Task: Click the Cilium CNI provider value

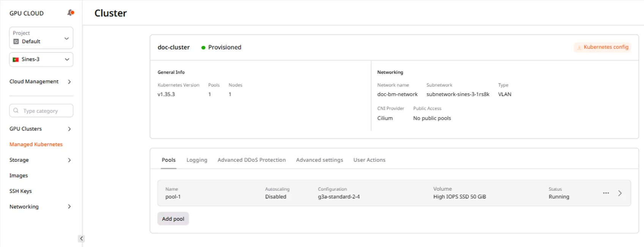Action: (385, 118)
